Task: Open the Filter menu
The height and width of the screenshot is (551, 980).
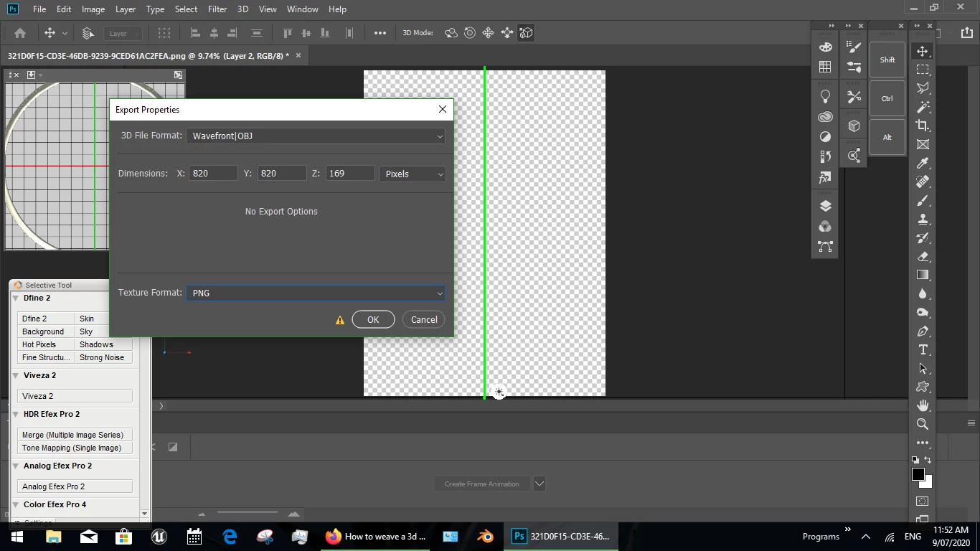Action: point(217,9)
